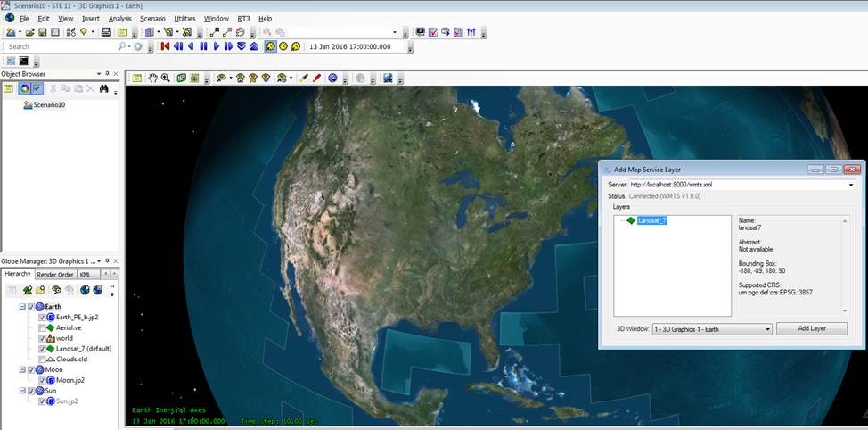Play animation in reverse
Screen dimensions: 868x430
tap(191, 46)
